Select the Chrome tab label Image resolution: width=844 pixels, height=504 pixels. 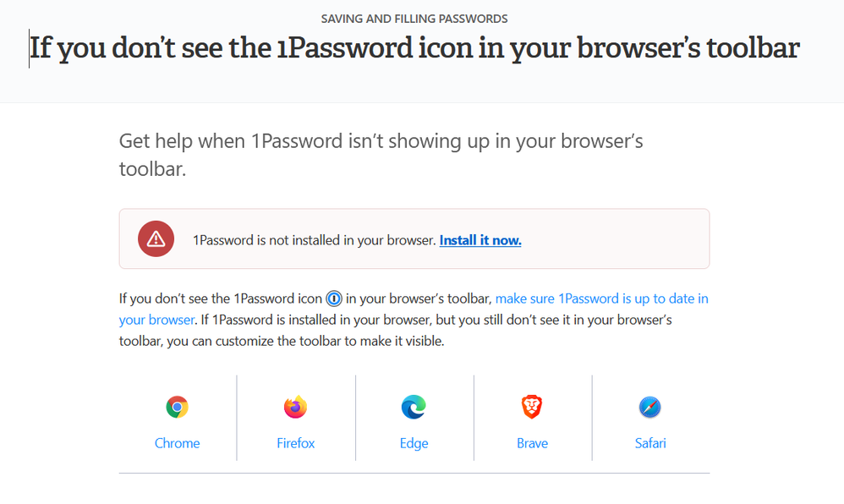tap(177, 443)
